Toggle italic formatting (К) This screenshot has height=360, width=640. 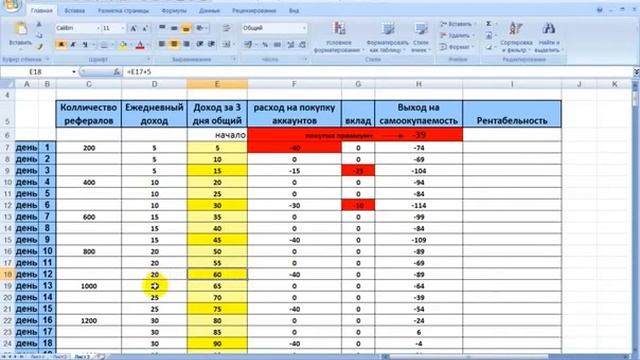73,44
